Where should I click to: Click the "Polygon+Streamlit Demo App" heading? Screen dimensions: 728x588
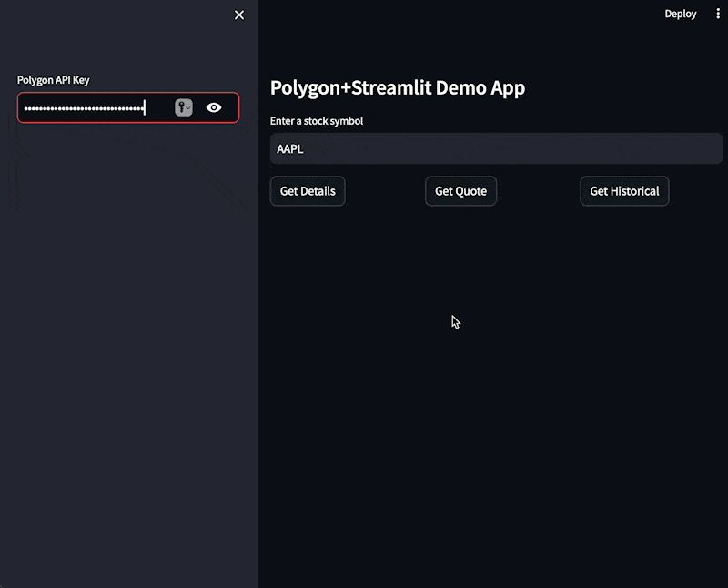(398, 88)
